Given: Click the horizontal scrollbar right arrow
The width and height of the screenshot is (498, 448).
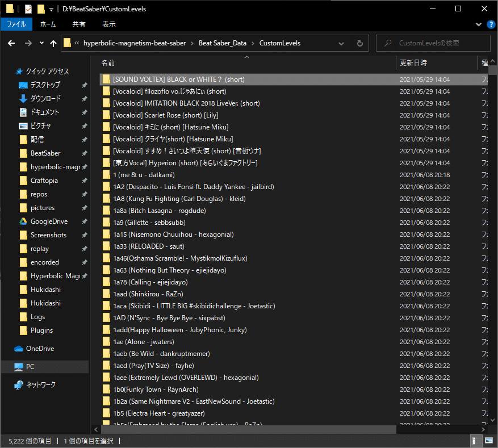Looking at the screenshot, I should pos(483,430).
